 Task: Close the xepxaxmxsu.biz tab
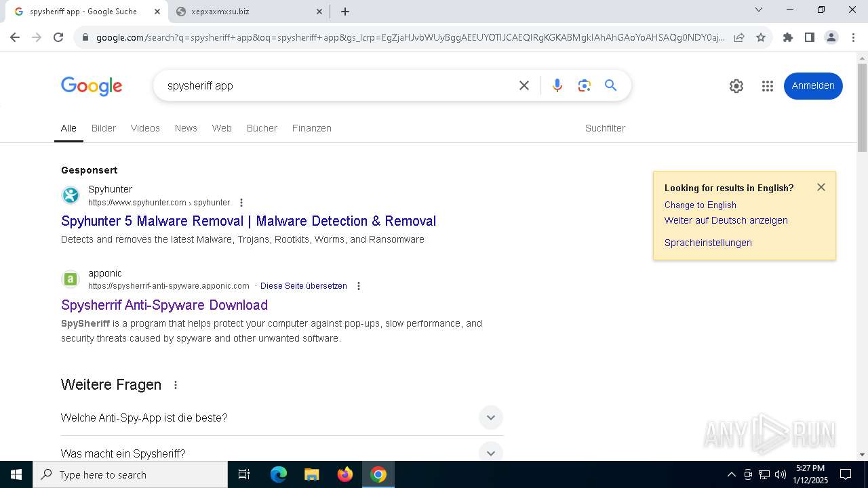(x=319, y=12)
